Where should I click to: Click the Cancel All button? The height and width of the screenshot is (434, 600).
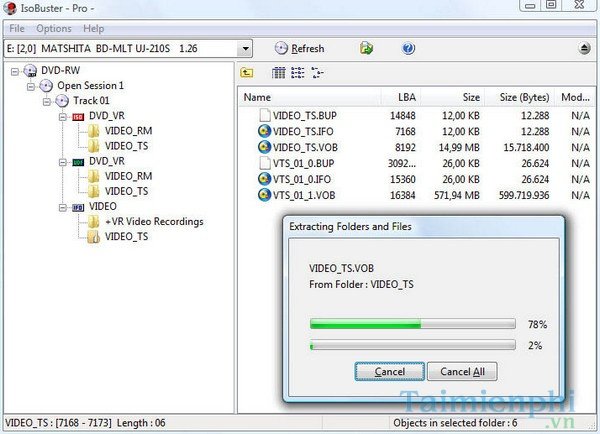click(x=462, y=372)
